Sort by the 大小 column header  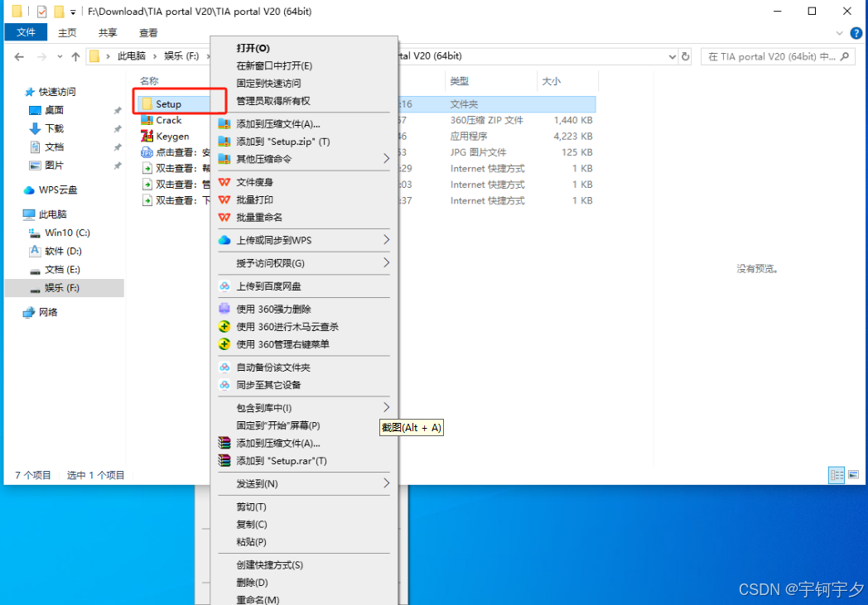(x=551, y=81)
